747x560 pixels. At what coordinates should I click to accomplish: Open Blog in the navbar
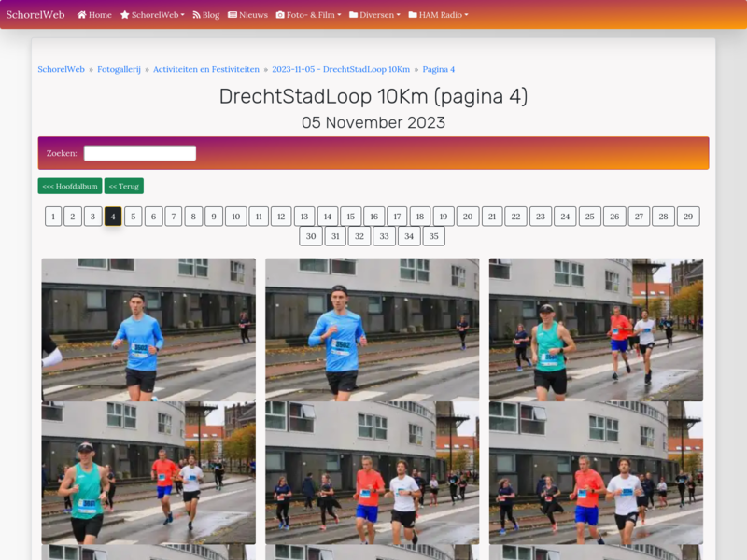click(205, 15)
